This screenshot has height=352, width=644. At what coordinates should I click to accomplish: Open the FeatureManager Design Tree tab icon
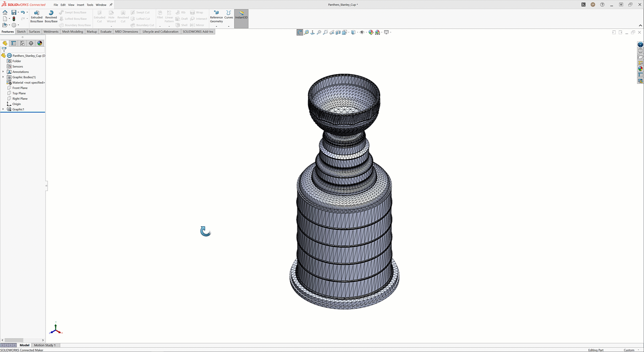coord(5,43)
